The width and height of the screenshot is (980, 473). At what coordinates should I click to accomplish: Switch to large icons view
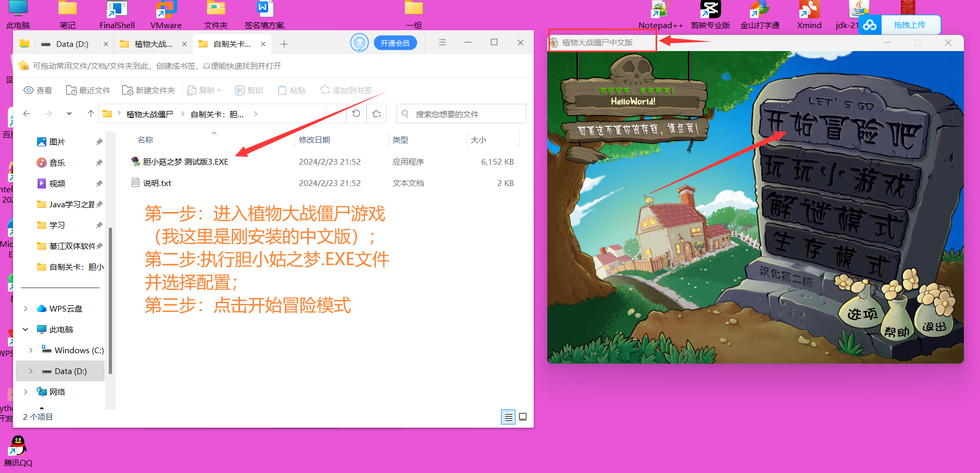tap(523, 417)
